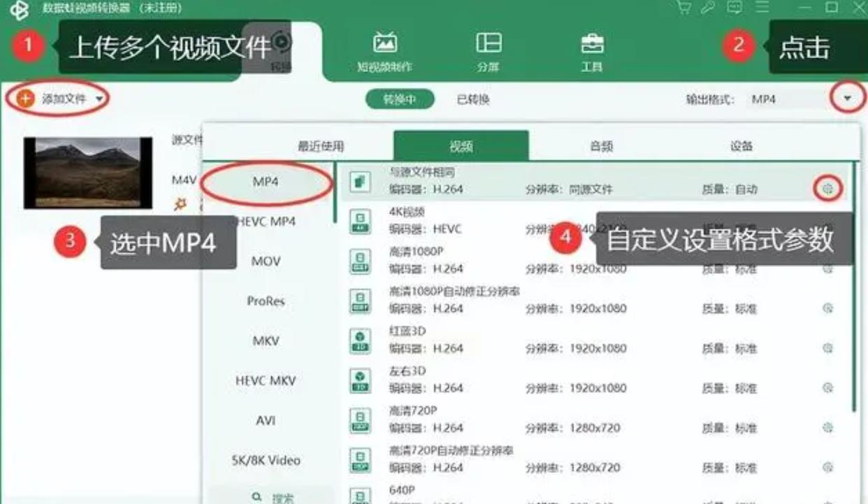868x504 pixels.
Task: Open settings gear for 高清1080P自动修正分辨率 preset
Action: [828, 308]
